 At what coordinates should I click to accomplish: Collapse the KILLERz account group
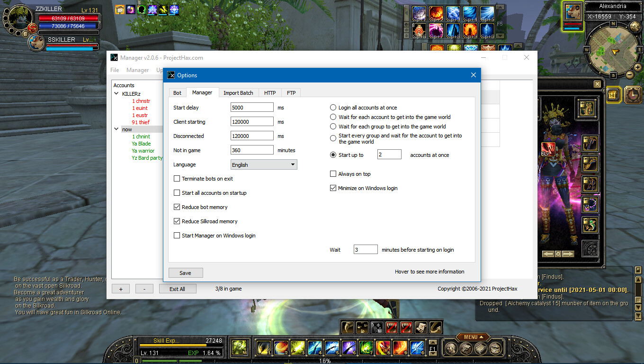coord(116,94)
